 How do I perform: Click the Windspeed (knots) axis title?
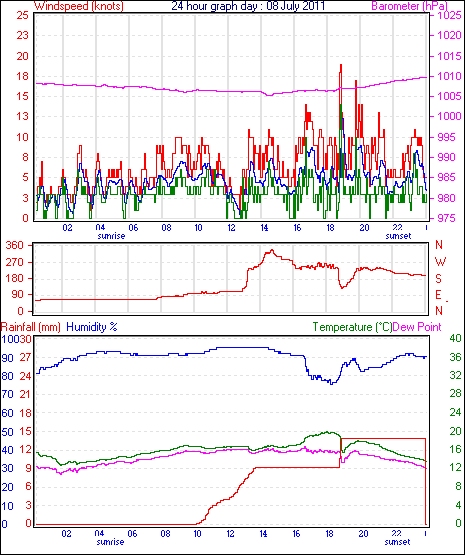click(x=79, y=6)
